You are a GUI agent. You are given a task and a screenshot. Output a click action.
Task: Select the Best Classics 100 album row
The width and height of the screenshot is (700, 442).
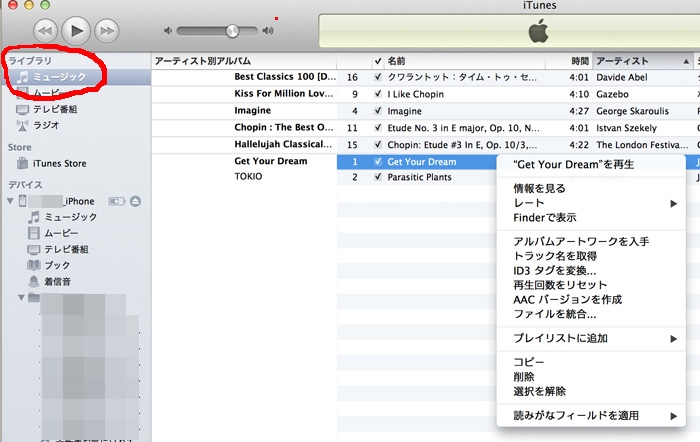click(285, 77)
